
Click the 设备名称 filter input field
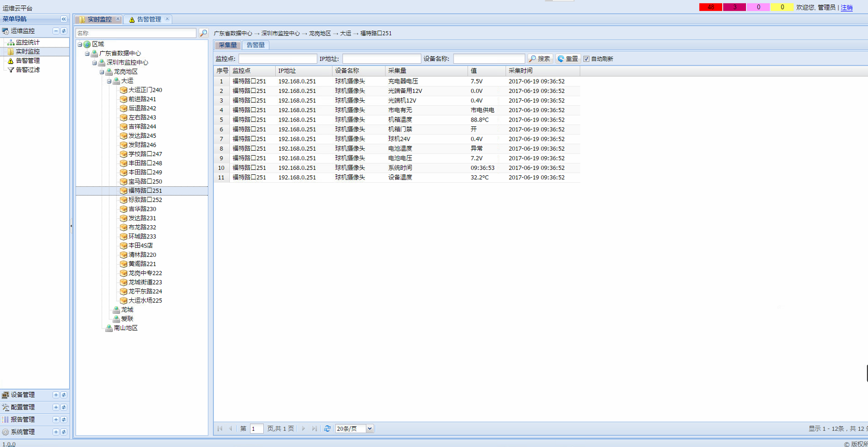tap(489, 59)
